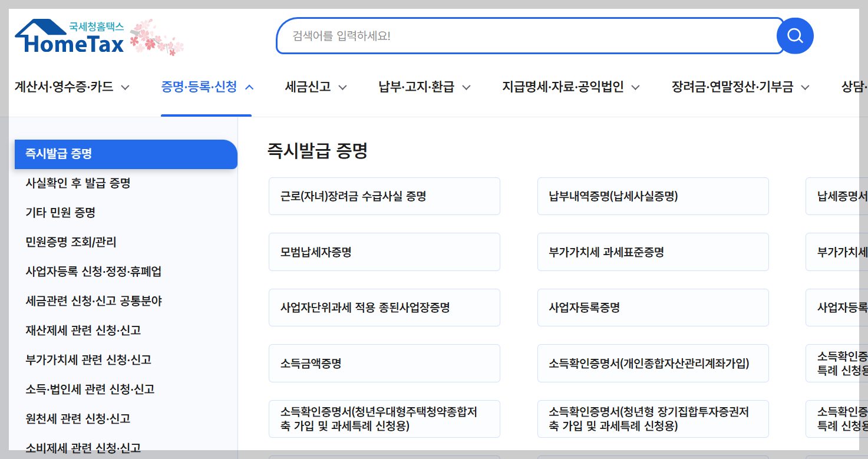868x459 pixels.
Task: Open 사업자등록증명
Action: pyautogui.click(x=653, y=307)
